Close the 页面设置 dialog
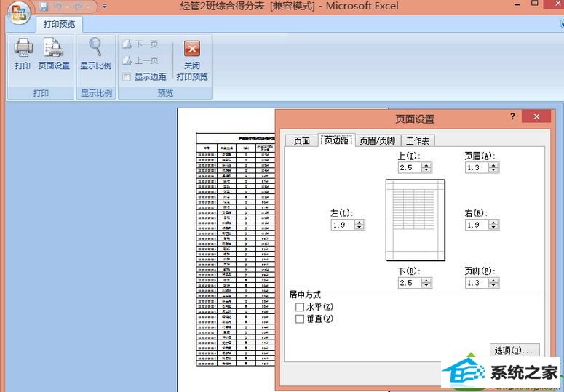Viewport: 564px width, 392px height. (536, 116)
